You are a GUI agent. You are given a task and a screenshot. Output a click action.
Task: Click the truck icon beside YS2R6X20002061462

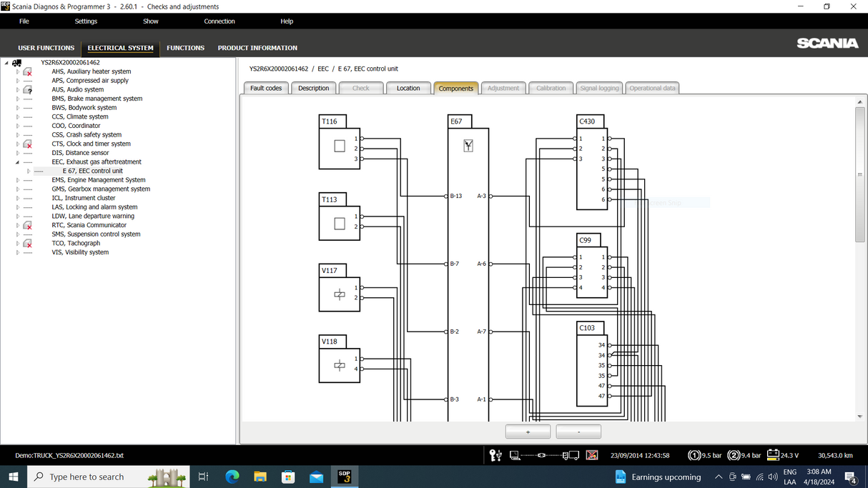(x=17, y=63)
